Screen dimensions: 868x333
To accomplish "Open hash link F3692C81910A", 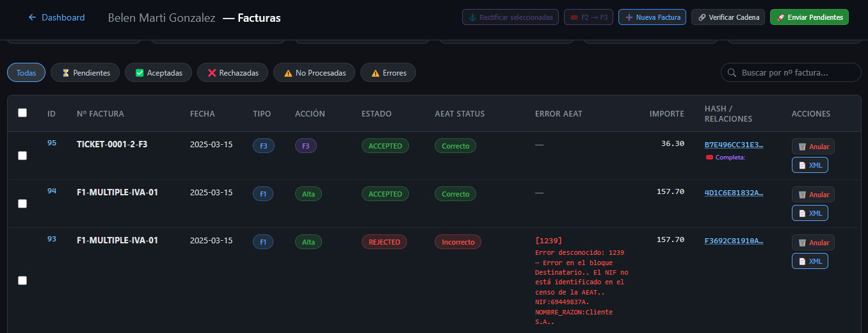I will 734,241.
